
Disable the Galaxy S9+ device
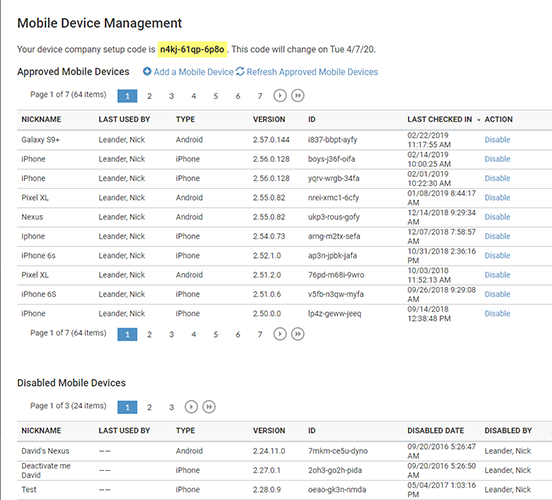point(497,140)
